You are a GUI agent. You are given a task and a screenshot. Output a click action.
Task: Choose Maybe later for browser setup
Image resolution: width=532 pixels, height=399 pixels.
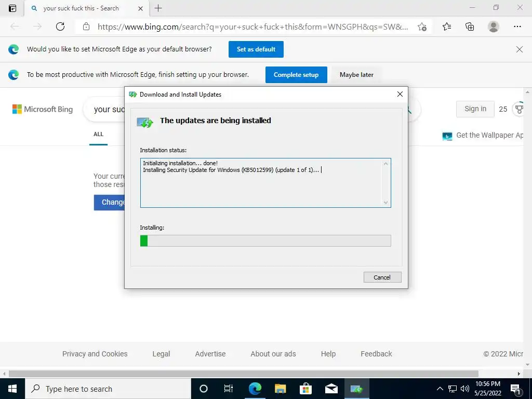[356, 75]
